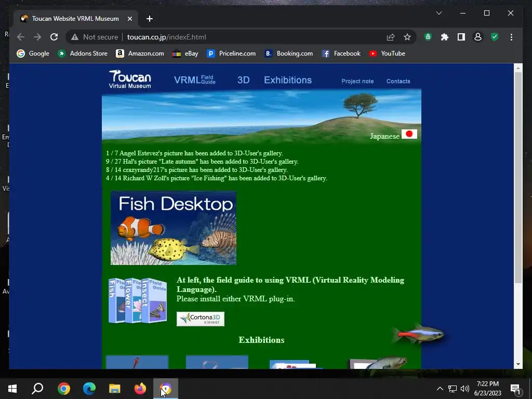Screen dimensions: 532x399
Task: Click the "Angel Estevez's picture" news line
Action: (194, 153)
